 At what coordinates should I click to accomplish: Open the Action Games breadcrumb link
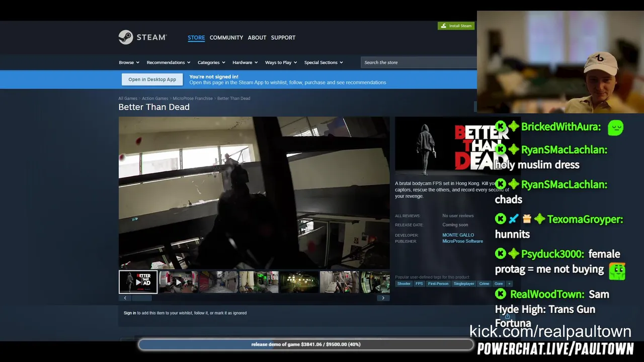click(155, 99)
